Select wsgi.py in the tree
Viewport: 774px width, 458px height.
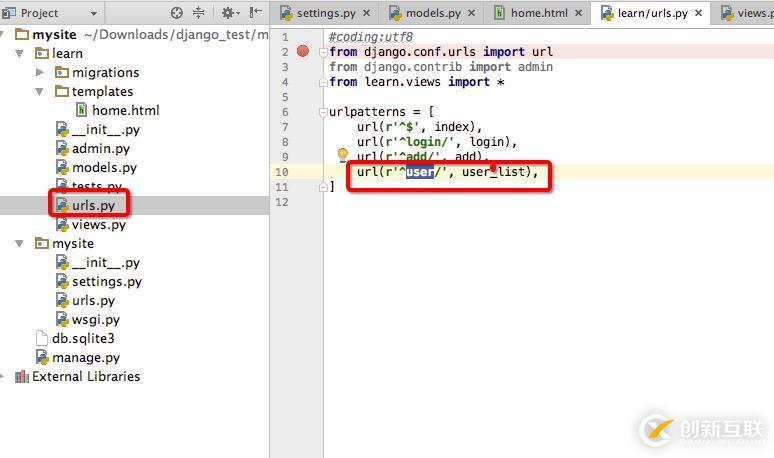coord(96,320)
